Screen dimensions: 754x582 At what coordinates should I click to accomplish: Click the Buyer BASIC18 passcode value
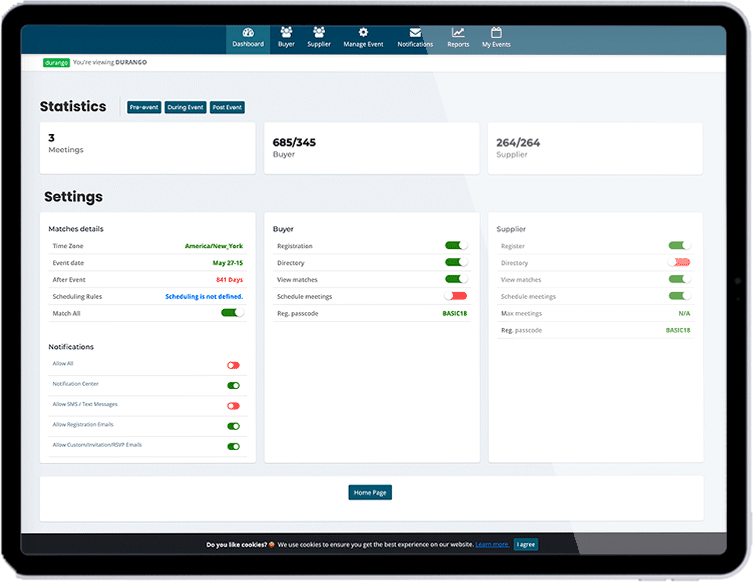coord(454,313)
